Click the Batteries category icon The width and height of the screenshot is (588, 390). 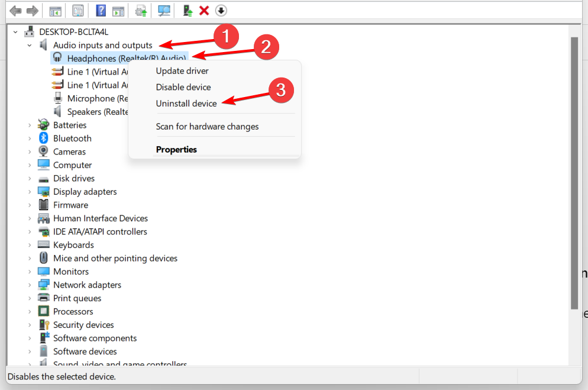44,124
